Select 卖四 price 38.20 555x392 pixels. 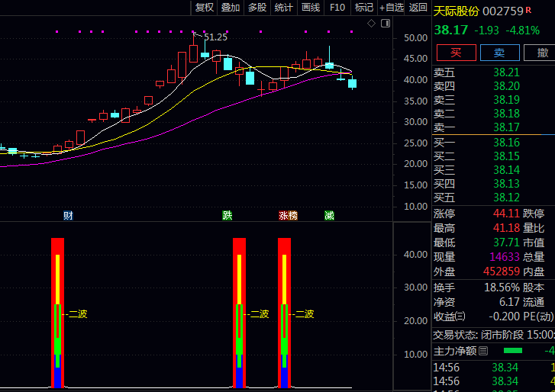click(506, 86)
